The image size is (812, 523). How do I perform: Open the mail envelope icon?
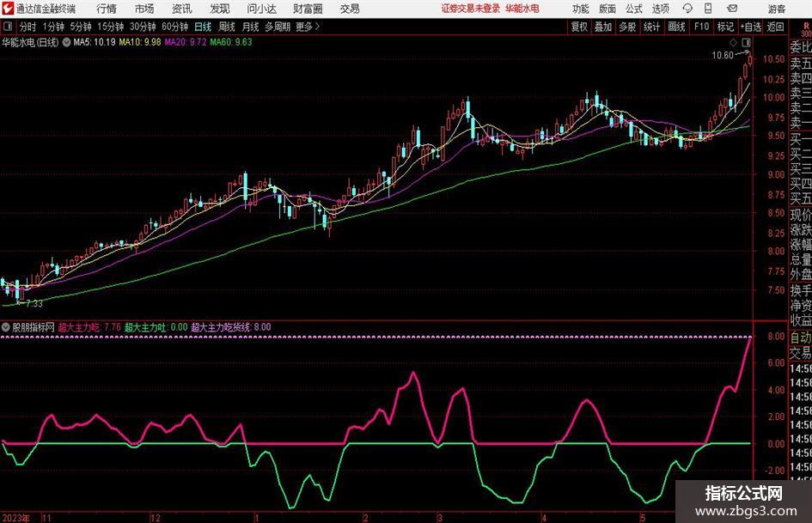coord(732,9)
